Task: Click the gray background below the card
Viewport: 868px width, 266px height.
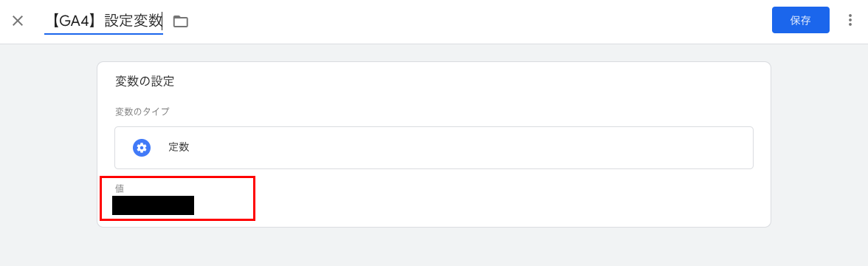Action: 433,247
